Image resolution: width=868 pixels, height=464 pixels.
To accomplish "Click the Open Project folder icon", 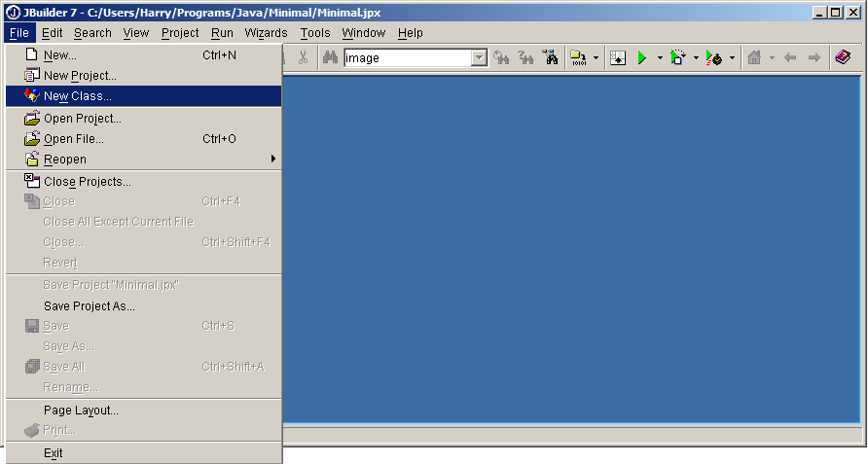I will pyautogui.click(x=32, y=118).
